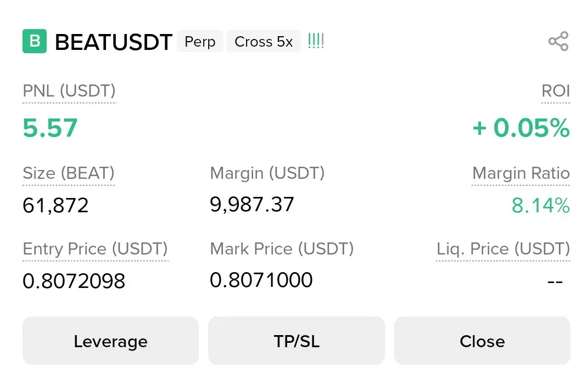Tap the green ADL indicator bars

[316, 42]
